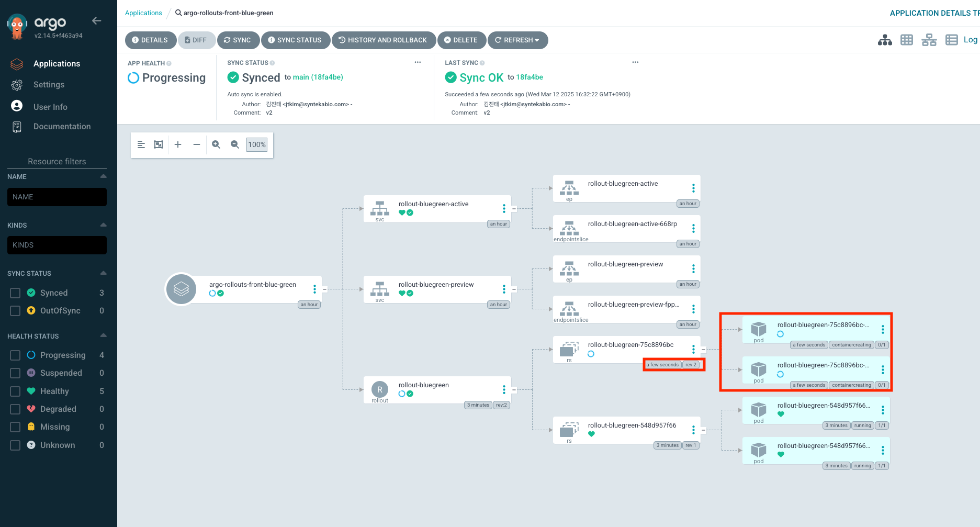Focus the NAME filter input field
The width and height of the screenshot is (980, 527).
pos(57,197)
